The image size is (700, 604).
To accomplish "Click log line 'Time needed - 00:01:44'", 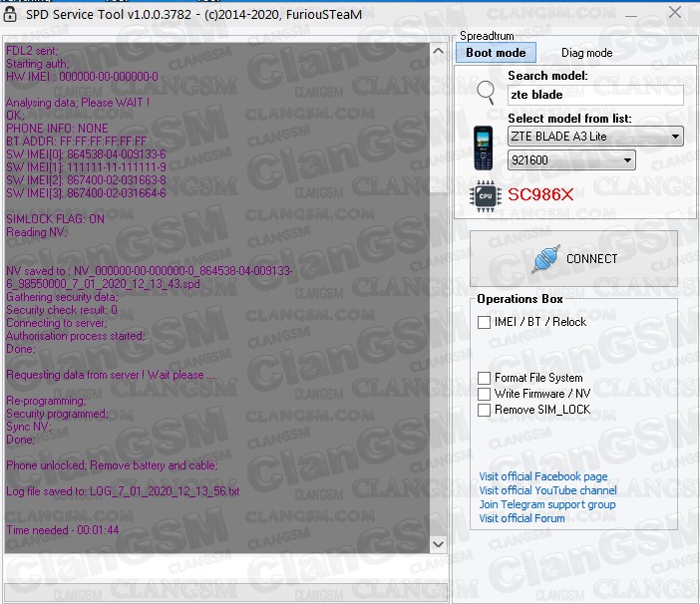I will 63,530.
